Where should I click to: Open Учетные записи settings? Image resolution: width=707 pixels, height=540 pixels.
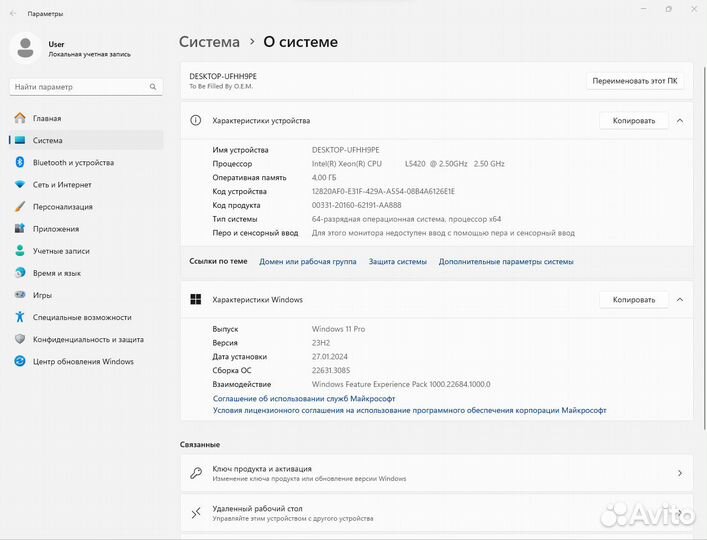pyautogui.click(x=86, y=251)
